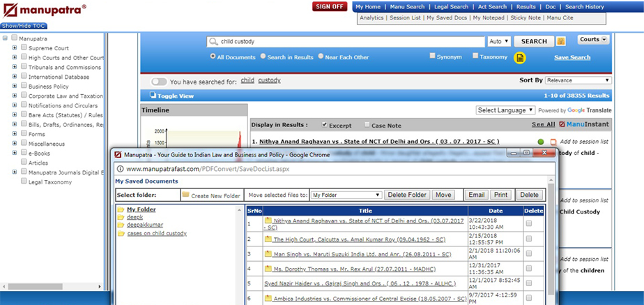644x305 pixels.
Task: Click the Show/Hide TOC button
Action: tap(24, 26)
